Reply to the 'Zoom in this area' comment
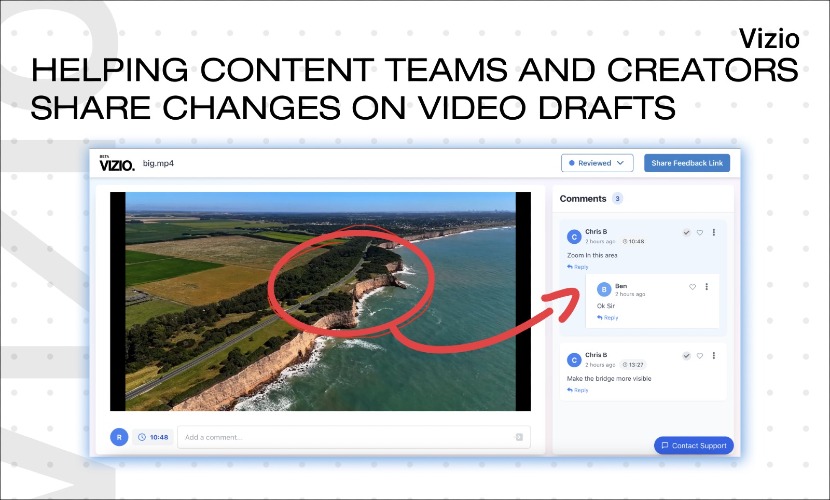This screenshot has width=830, height=500. (578, 267)
